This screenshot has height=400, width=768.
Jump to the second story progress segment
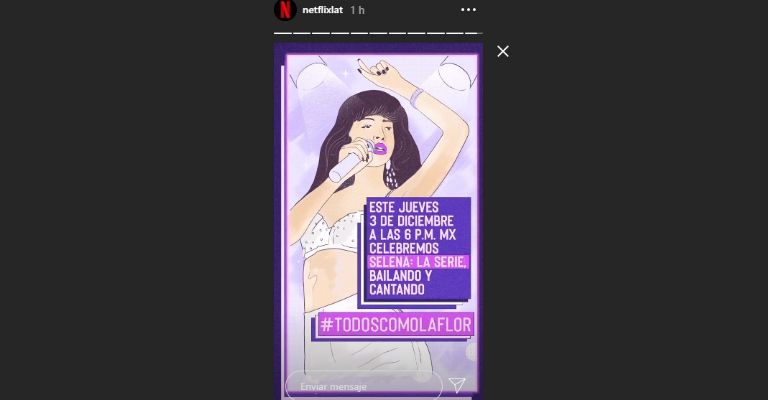tap(302, 33)
